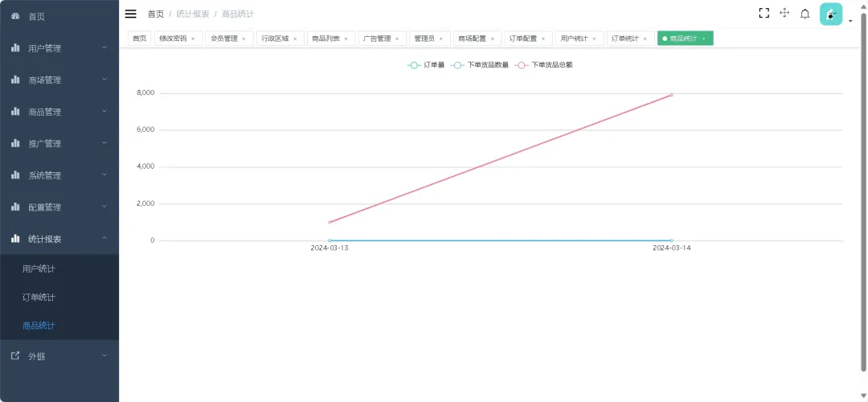Close the 订单统计 tab

[645, 39]
